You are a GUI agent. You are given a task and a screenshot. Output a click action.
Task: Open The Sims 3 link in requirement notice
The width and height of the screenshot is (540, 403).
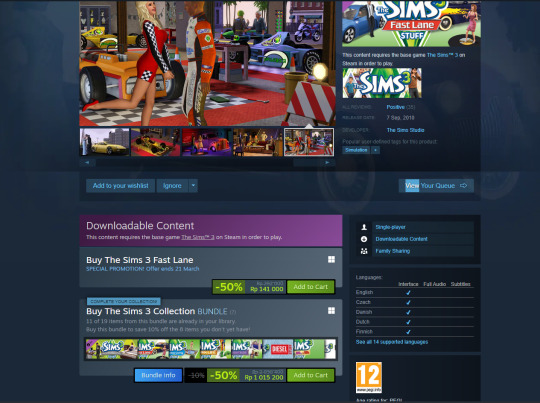tap(443, 55)
